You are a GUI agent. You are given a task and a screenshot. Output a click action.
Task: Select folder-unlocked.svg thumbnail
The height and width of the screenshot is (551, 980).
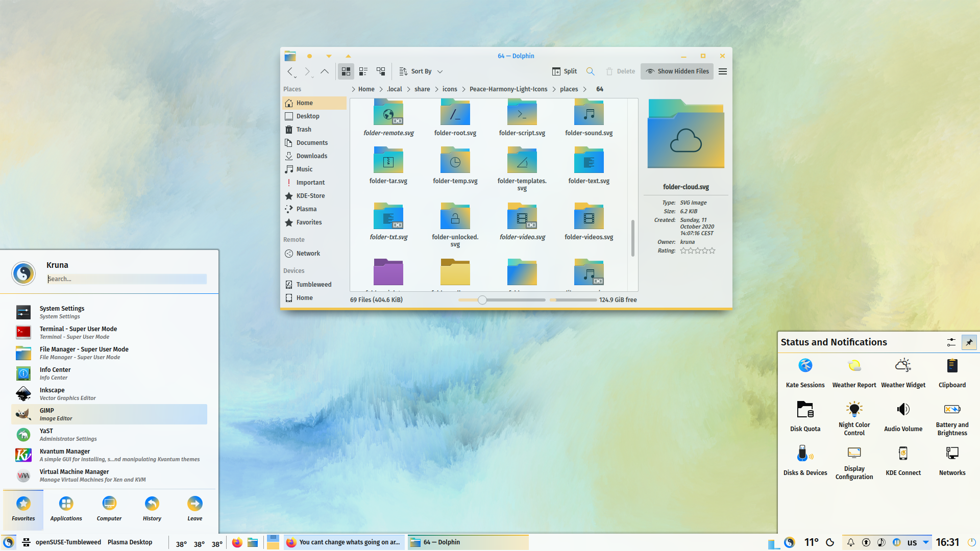(455, 216)
